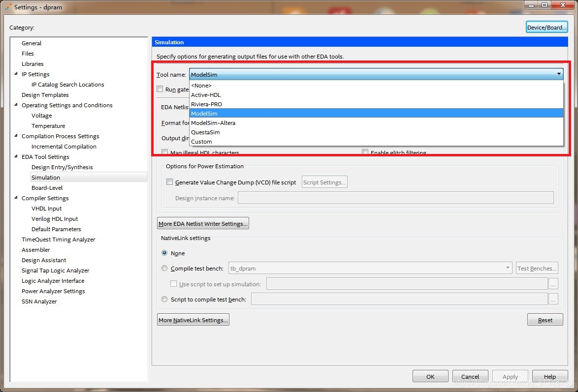The width and height of the screenshot is (578, 392).
Task: Choose QuestaSim from tool list
Action: point(376,132)
